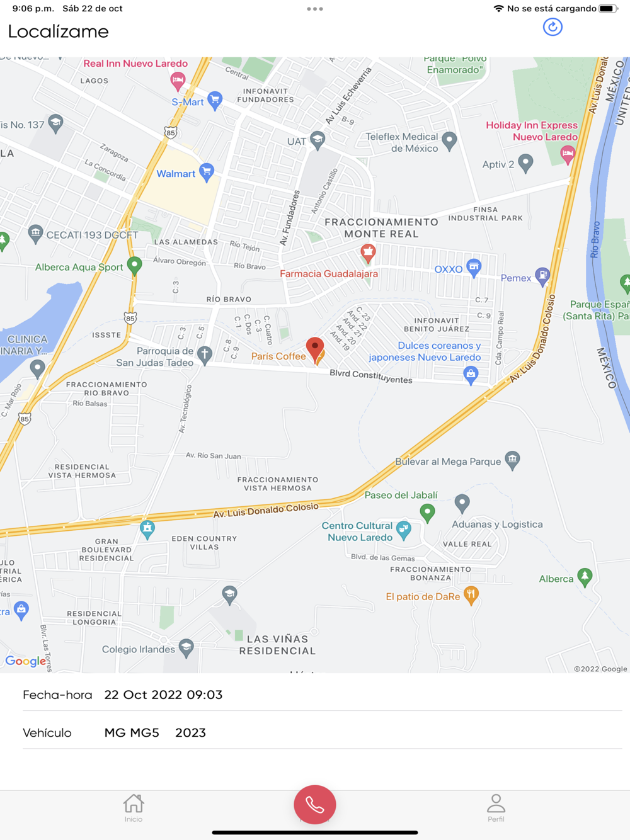630x840 pixels.
Task: Tap the Walmart shopping cart marker
Action: click(206, 173)
